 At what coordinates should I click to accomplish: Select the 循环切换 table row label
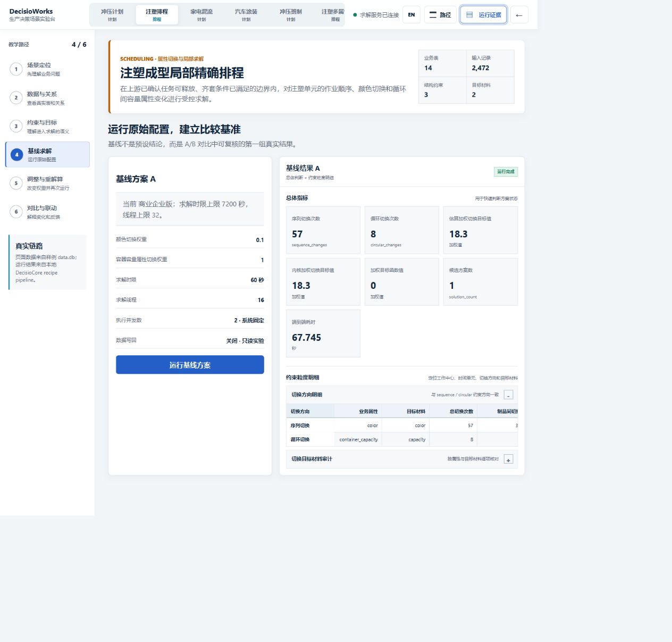pyautogui.click(x=300, y=439)
